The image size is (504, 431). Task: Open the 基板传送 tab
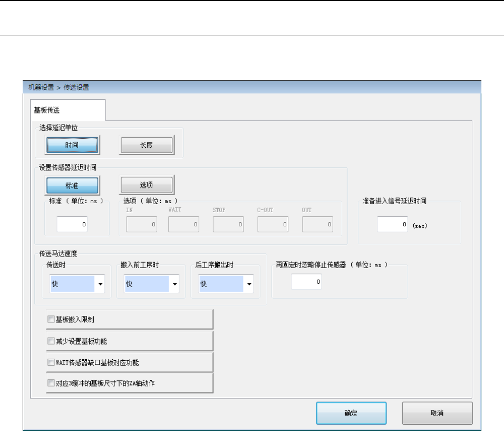pyautogui.click(x=67, y=110)
